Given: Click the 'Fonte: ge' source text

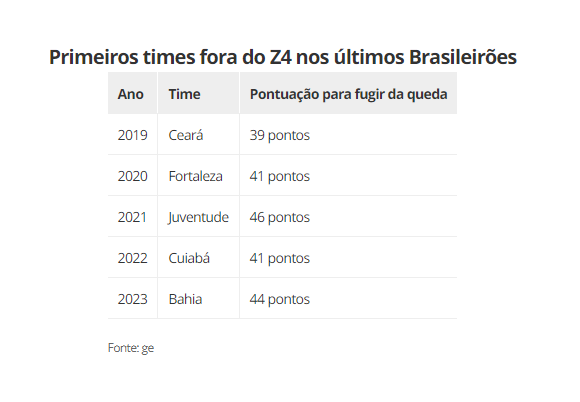Looking at the screenshot, I should click(131, 348).
